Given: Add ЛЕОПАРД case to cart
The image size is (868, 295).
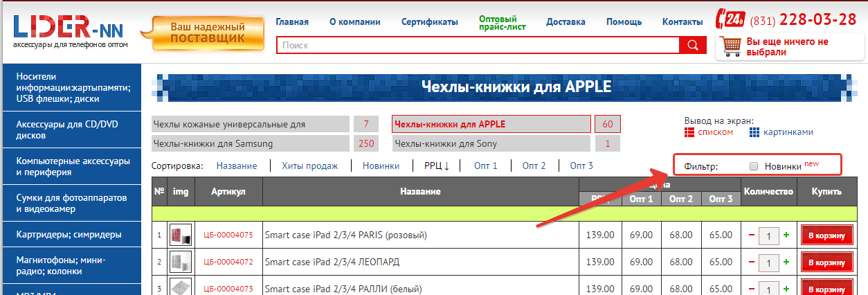Looking at the screenshot, I should pos(826,262).
